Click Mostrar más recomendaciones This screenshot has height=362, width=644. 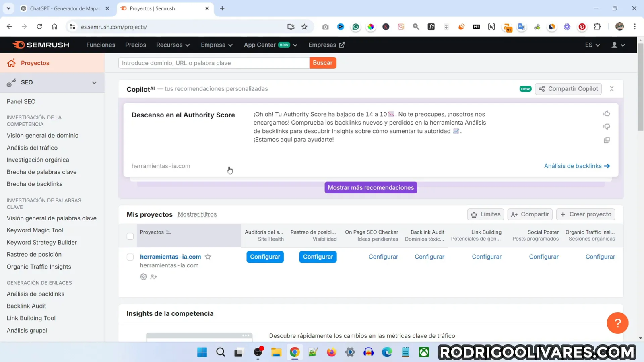tap(370, 187)
